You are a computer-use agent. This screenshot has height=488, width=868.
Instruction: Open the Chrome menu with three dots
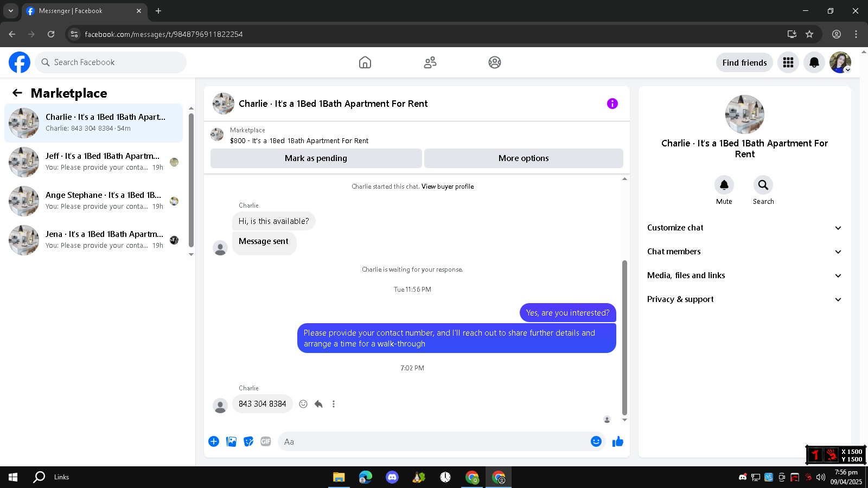click(856, 34)
